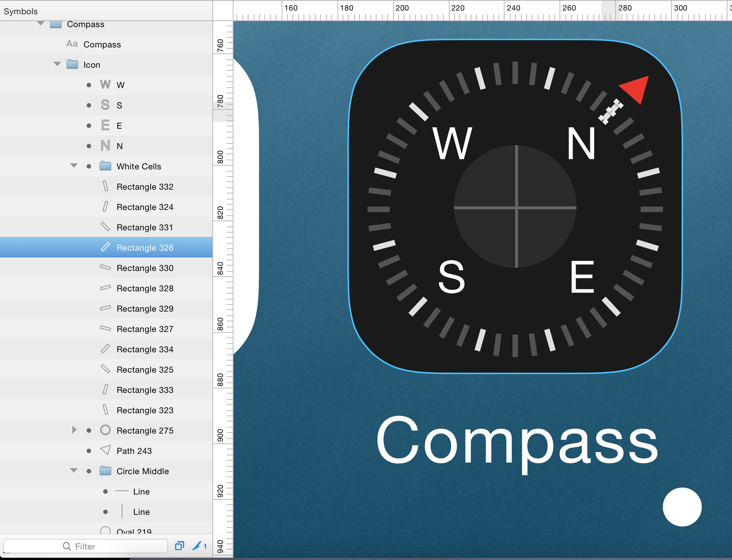Click the Rectangle 275 dotted circle icon
The image size is (732, 560).
click(x=105, y=430)
